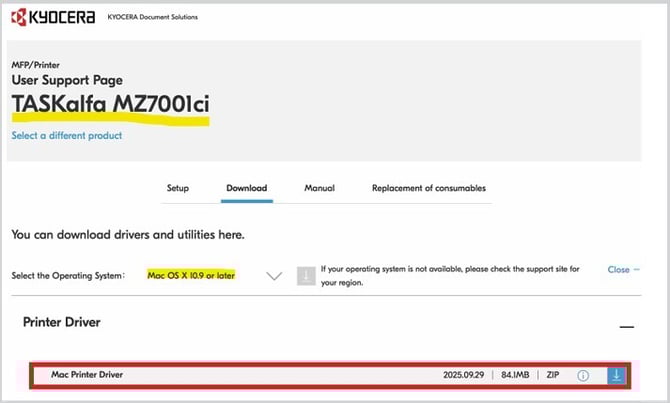Click the KYOCERA Document Solutions header text
This screenshot has width=670, height=403.
tap(152, 18)
